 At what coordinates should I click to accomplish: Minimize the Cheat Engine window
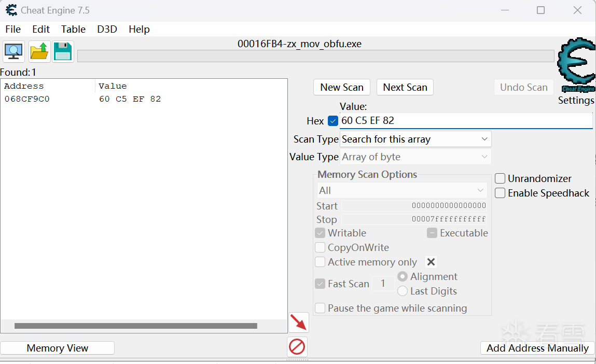[x=505, y=10]
